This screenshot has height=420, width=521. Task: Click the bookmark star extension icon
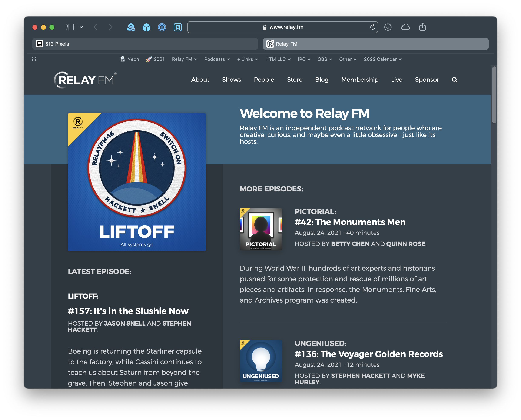coord(178,27)
